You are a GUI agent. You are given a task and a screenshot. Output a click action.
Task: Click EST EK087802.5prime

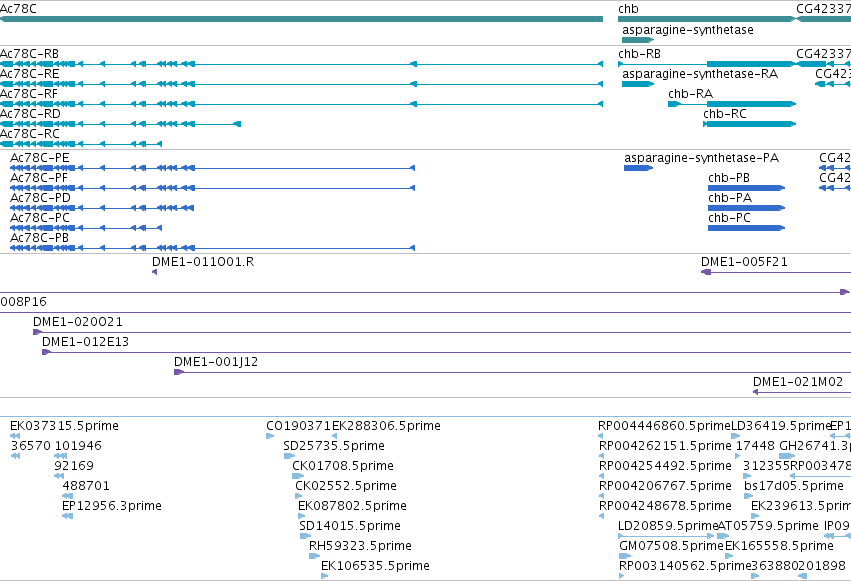(302, 516)
